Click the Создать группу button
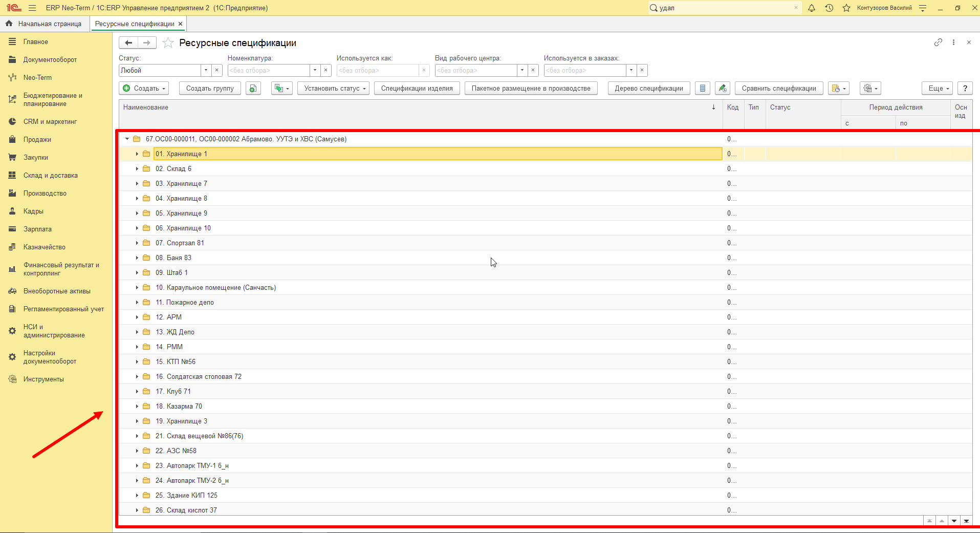The width and height of the screenshot is (980, 533). coord(210,88)
